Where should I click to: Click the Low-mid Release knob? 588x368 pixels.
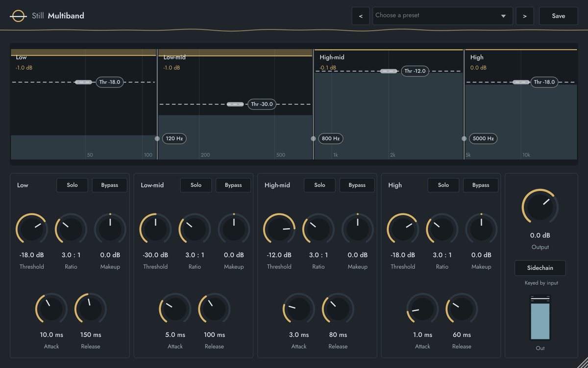click(x=214, y=309)
